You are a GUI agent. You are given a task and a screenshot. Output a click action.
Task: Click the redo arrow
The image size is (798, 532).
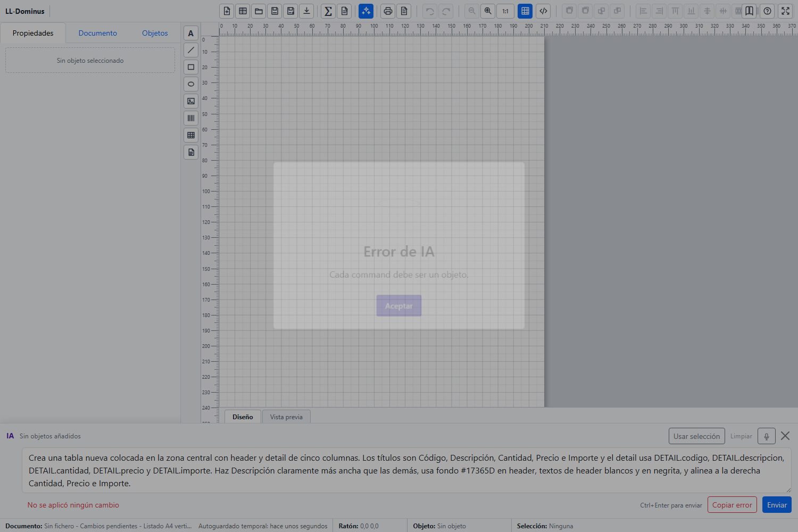[x=446, y=11]
